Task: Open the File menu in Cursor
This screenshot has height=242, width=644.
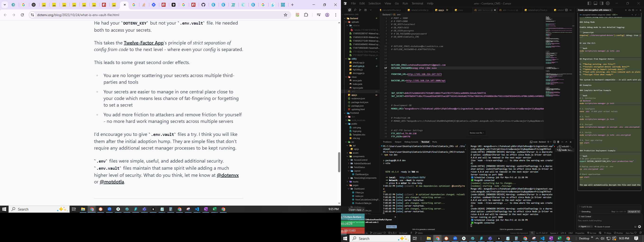Action: pos(353,4)
